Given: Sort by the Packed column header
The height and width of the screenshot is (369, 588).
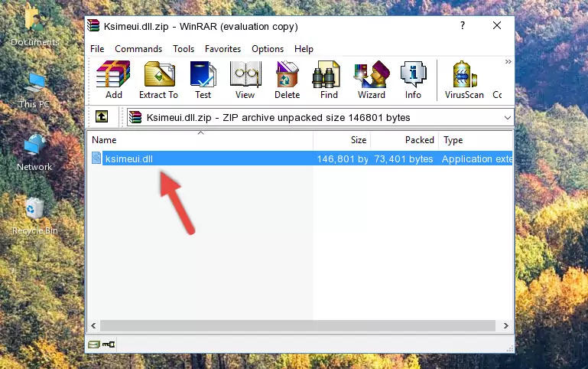Looking at the screenshot, I should click(x=404, y=140).
